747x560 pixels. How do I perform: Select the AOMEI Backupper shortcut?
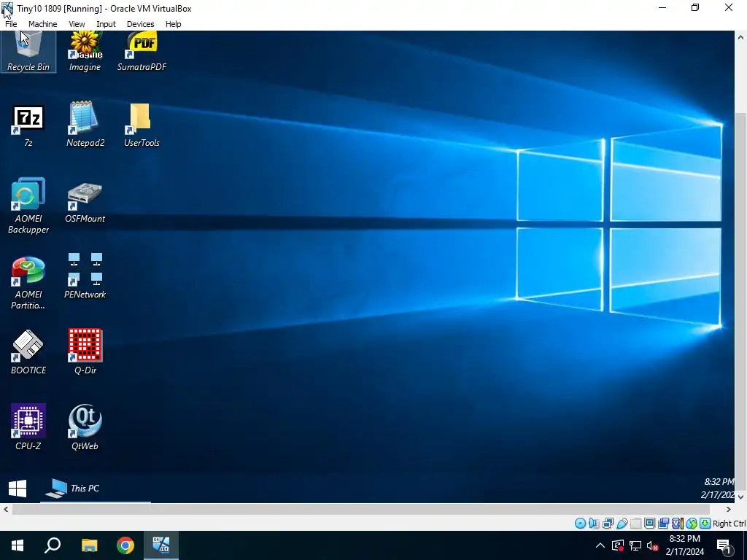click(x=28, y=206)
